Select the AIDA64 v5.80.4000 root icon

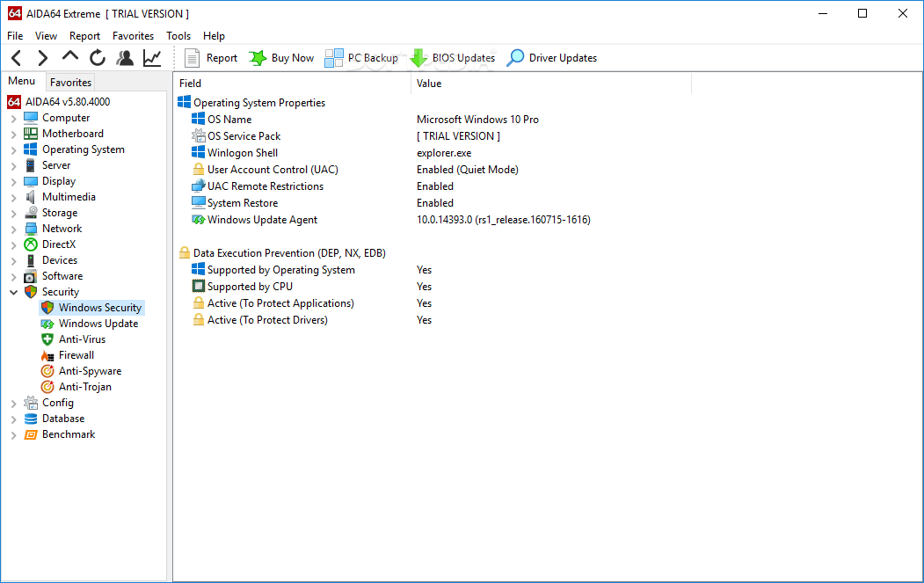click(14, 102)
